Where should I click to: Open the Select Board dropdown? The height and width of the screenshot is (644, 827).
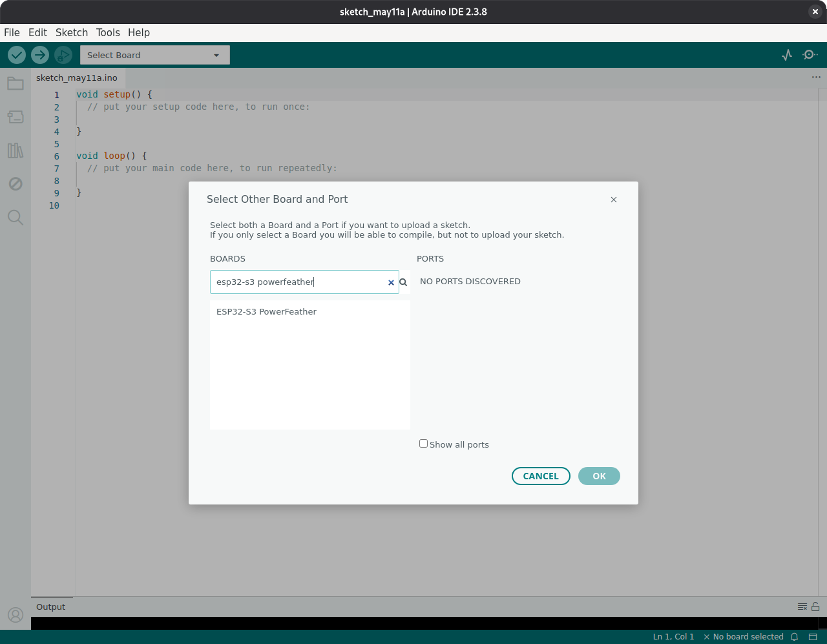[x=155, y=55]
